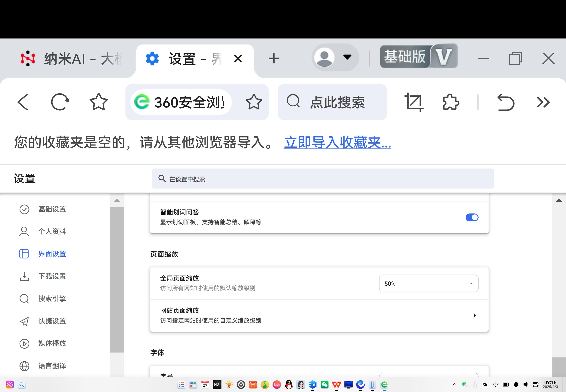
Task: Open WPS Office from the taskbar
Action: 336,385
